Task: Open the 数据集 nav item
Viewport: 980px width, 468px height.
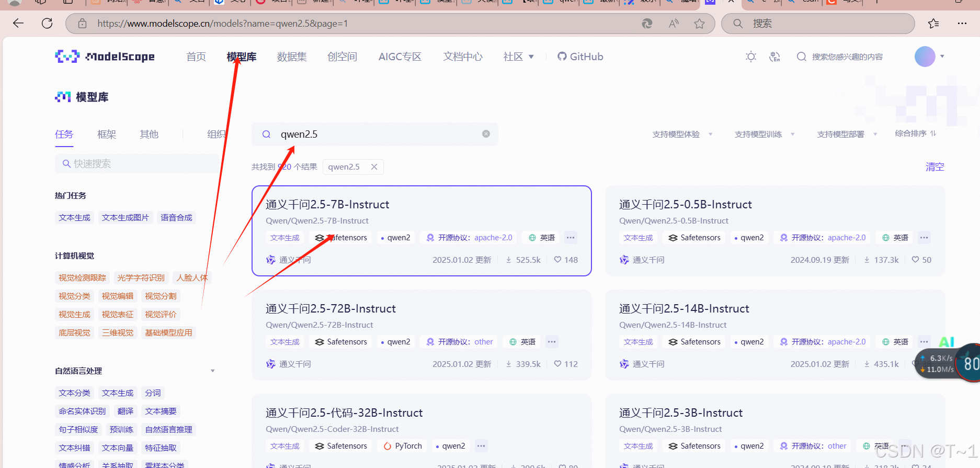Action: [292, 57]
